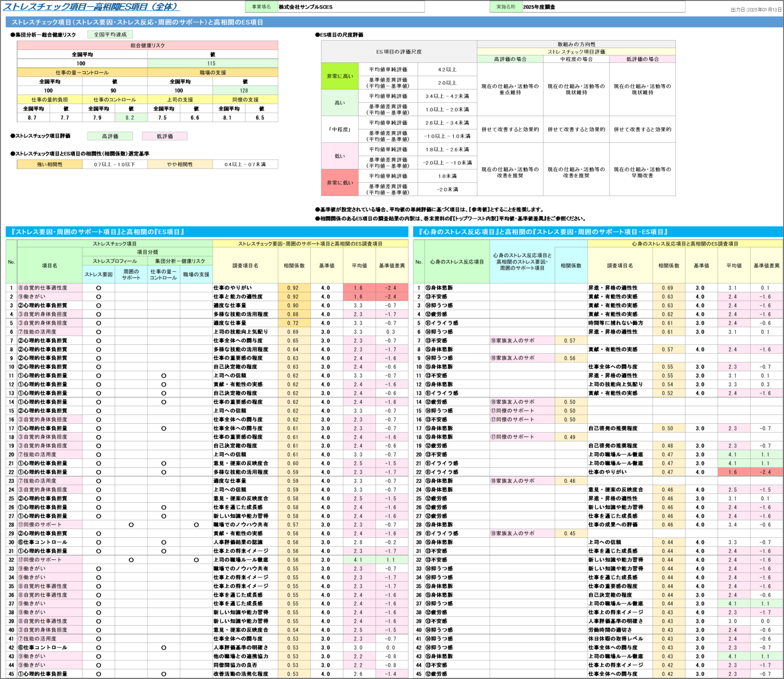Click the 事業場名 input field
The height and width of the screenshot is (679, 784).
tap(351, 7)
